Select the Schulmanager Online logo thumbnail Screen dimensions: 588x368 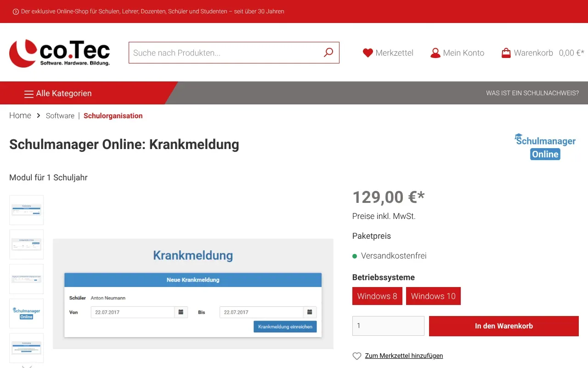[26, 313]
